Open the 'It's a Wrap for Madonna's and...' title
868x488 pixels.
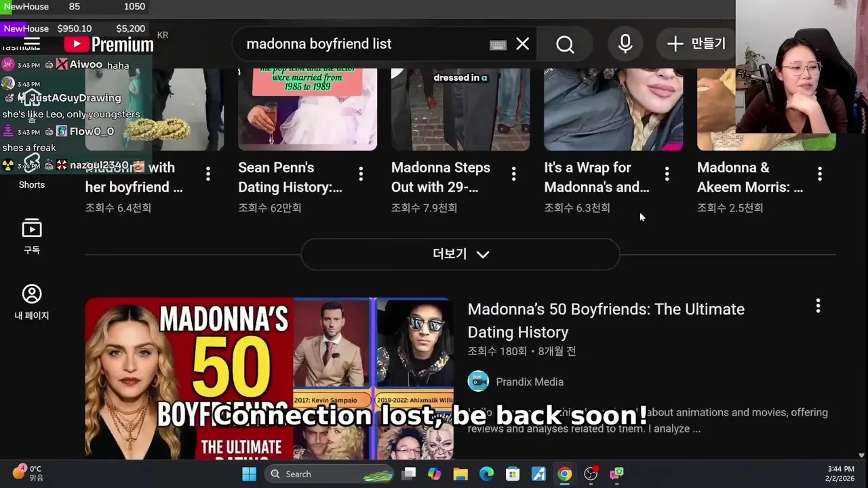(597, 178)
